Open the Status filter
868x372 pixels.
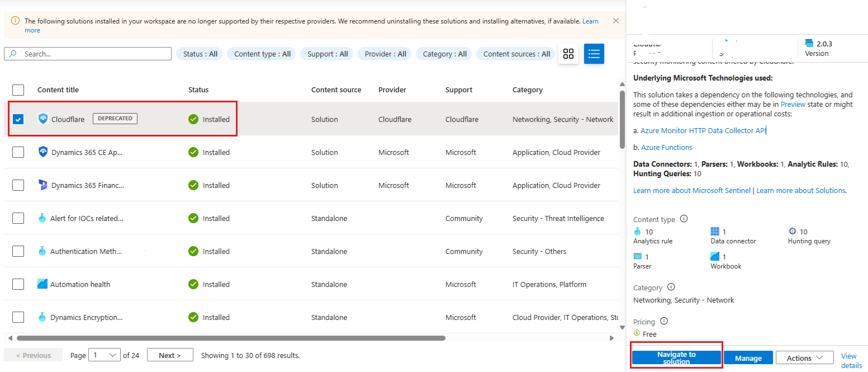coord(200,54)
